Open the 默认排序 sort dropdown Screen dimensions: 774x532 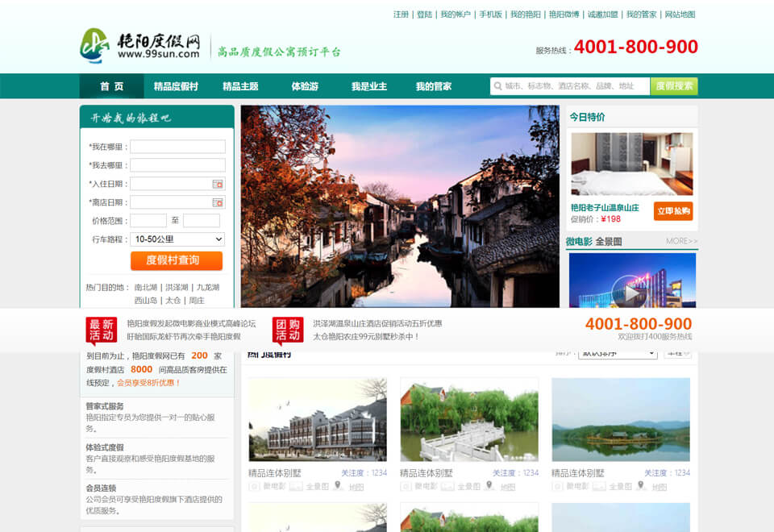coord(618,353)
